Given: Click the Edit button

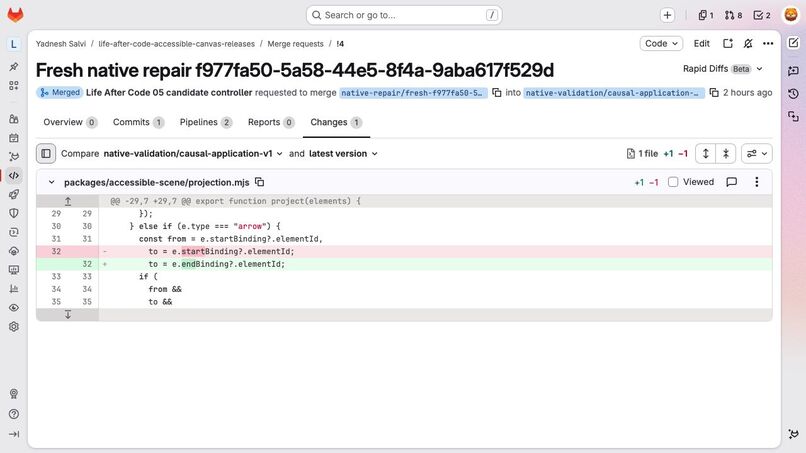Looking at the screenshot, I should click(x=702, y=44).
